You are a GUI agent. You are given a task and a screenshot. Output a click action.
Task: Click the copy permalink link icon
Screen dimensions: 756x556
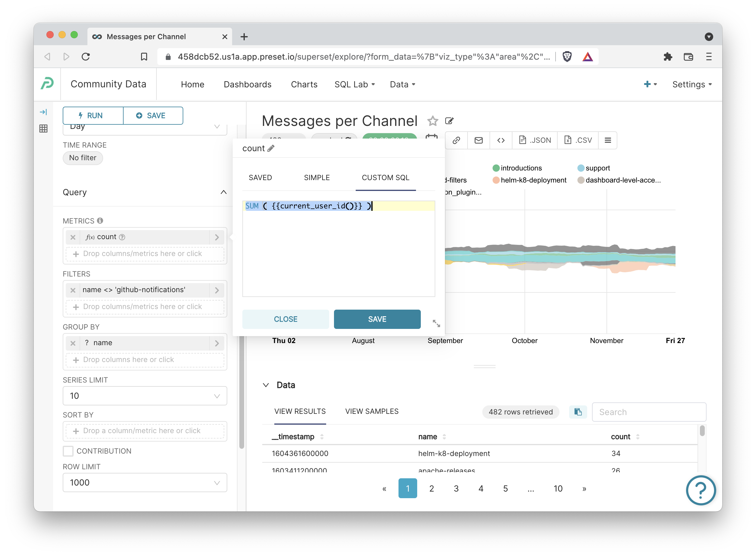coord(456,140)
